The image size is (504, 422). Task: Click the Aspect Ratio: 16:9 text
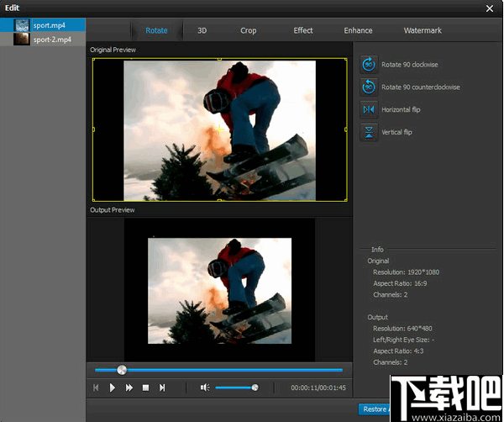(400, 283)
